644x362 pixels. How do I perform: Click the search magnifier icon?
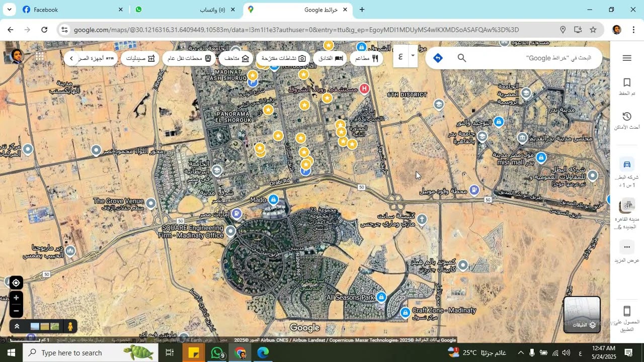[x=462, y=58]
